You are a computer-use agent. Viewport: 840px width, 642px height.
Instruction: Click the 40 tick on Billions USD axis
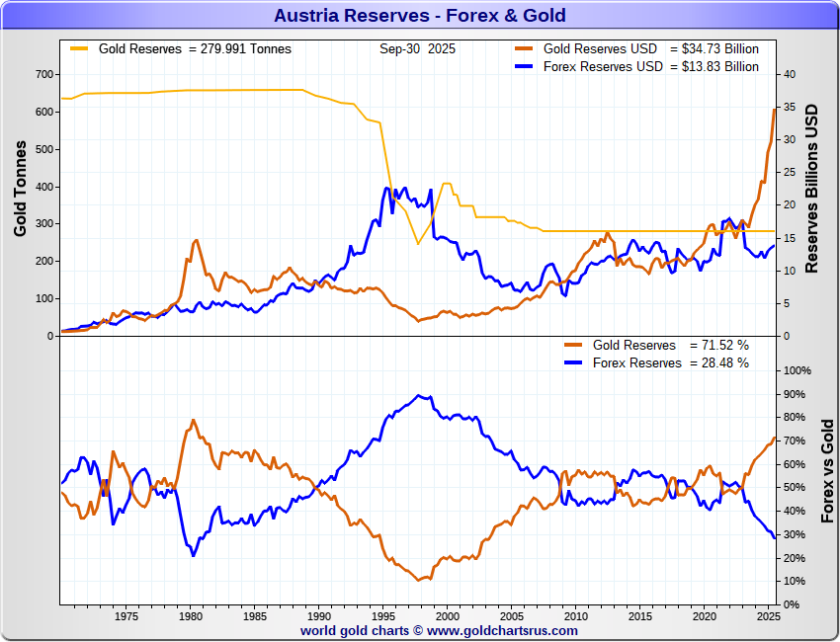(x=790, y=74)
